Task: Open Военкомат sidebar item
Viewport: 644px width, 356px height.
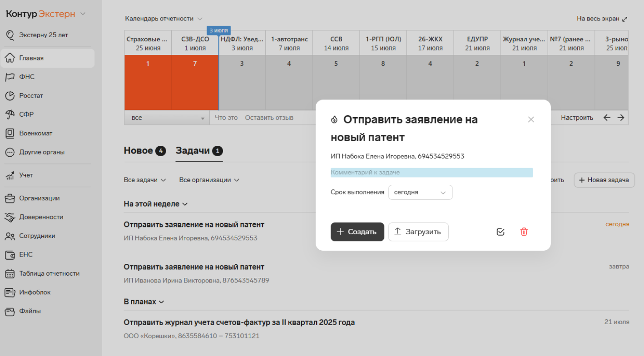Action: (x=35, y=133)
